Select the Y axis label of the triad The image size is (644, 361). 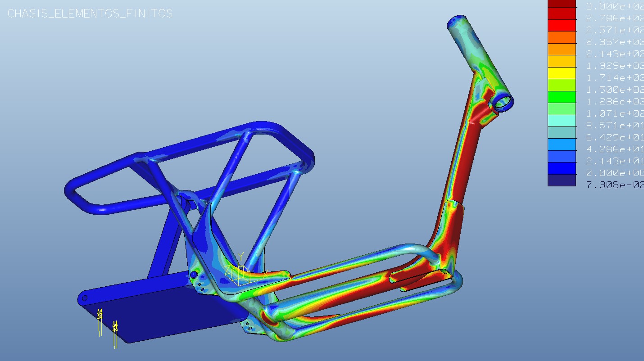241,255
